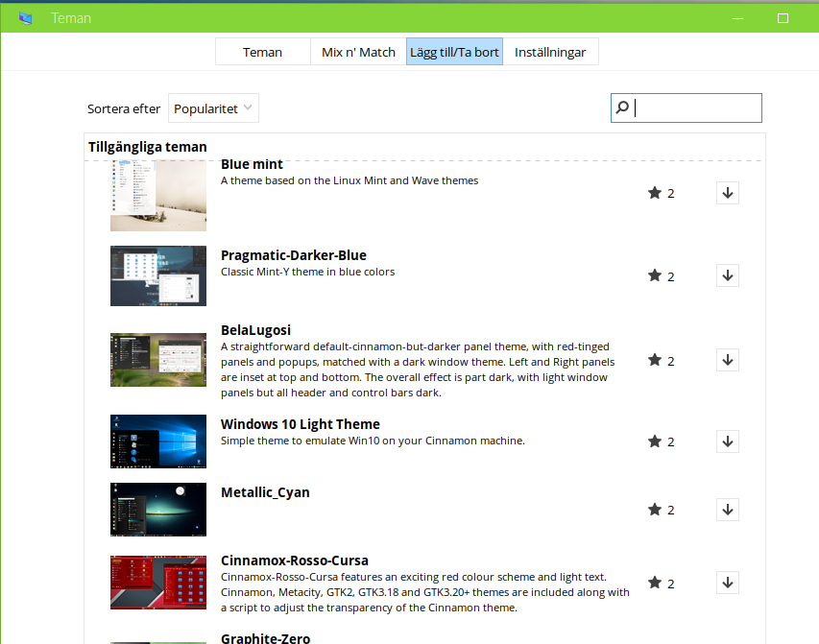Select the Cinnamox-Rosso-Cursa red preview thumbnail
This screenshot has width=819, height=644.
(x=158, y=583)
